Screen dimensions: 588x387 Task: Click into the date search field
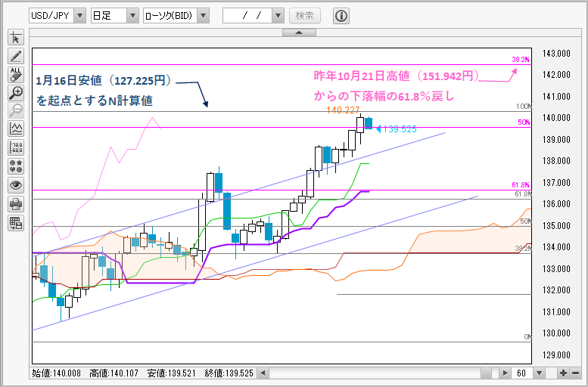pyautogui.click(x=247, y=16)
